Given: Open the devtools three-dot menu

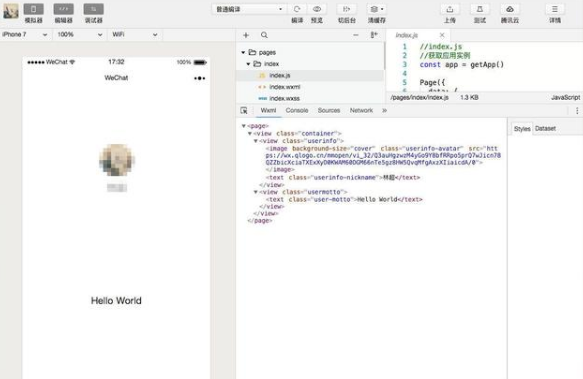Looking at the screenshot, I should click(577, 110).
